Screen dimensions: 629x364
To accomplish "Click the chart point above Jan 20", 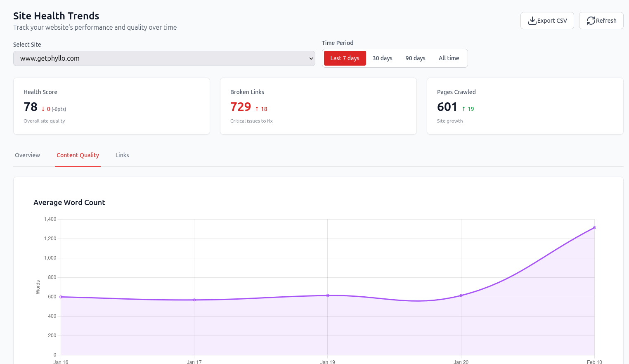I will point(461,295).
